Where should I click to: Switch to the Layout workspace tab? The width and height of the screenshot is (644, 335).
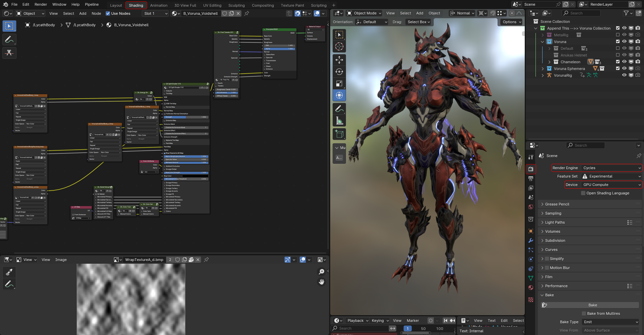coord(116,5)
